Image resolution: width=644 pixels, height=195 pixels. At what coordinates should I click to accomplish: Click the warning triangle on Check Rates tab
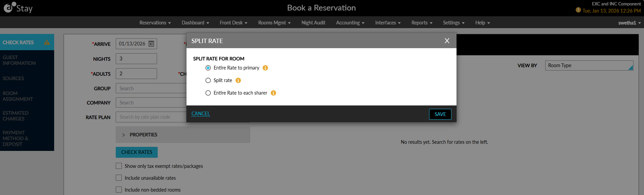(x=47, y=42)
